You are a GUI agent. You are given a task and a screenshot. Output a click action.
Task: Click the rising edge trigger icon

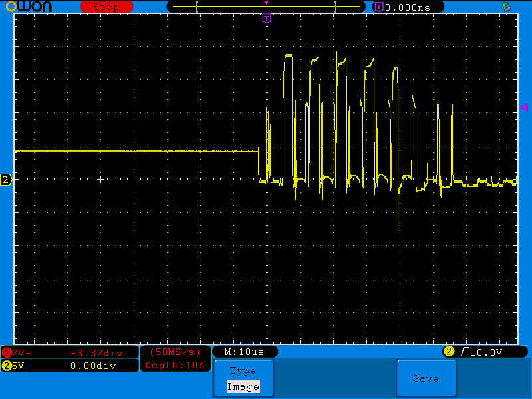(462, 352)
